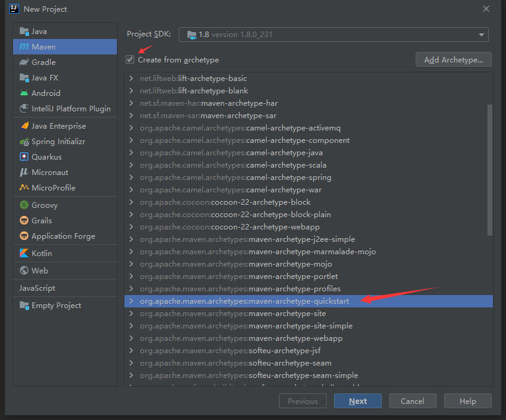Expand cocoon-22-archetype-webapp node

(x=131, y=227)
